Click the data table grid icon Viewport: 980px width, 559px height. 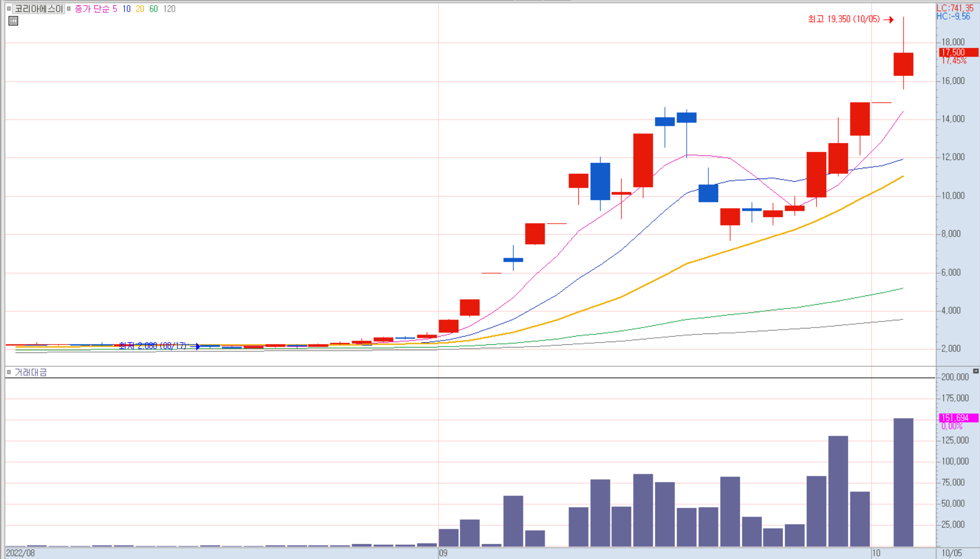tap(13, 21)
